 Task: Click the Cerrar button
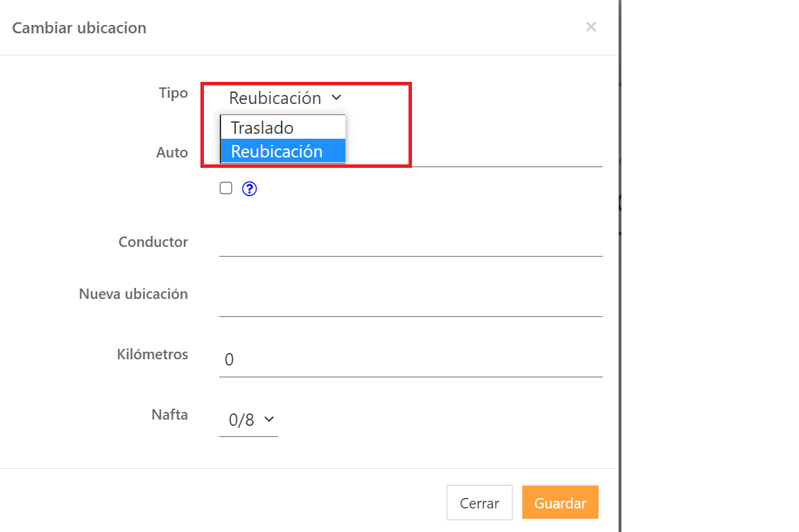[x=479, y=503]
